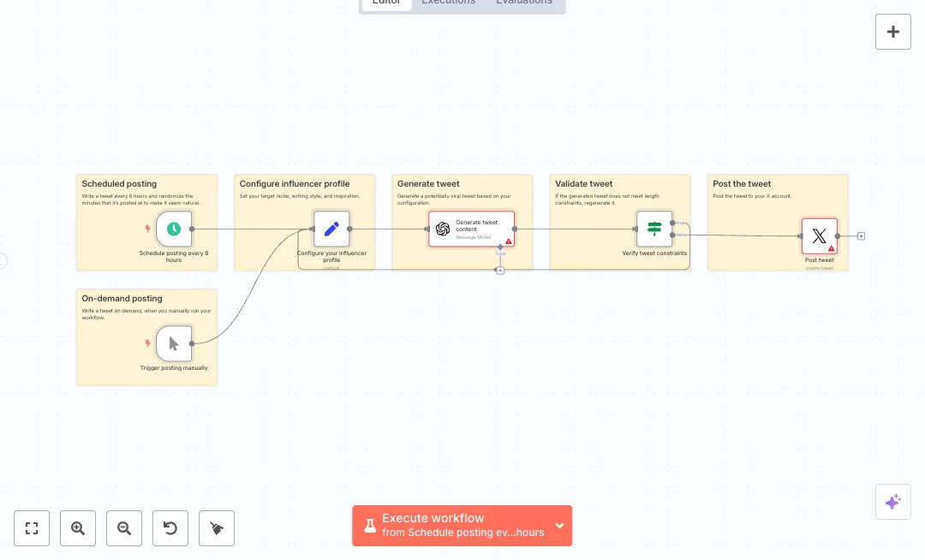925x560 pixels.
Task: Select the Trigger posting manually cursor node
Action: [x=174, y=343]
